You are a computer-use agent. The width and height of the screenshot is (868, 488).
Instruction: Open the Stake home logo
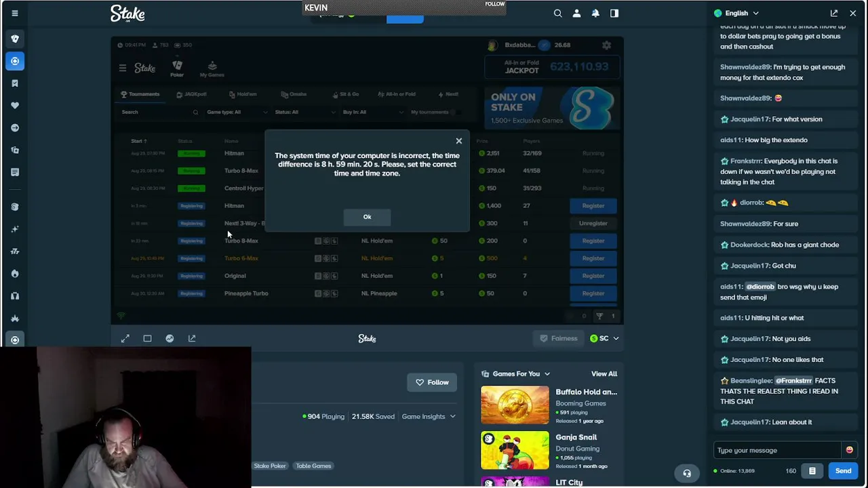[x=127, y=14]
